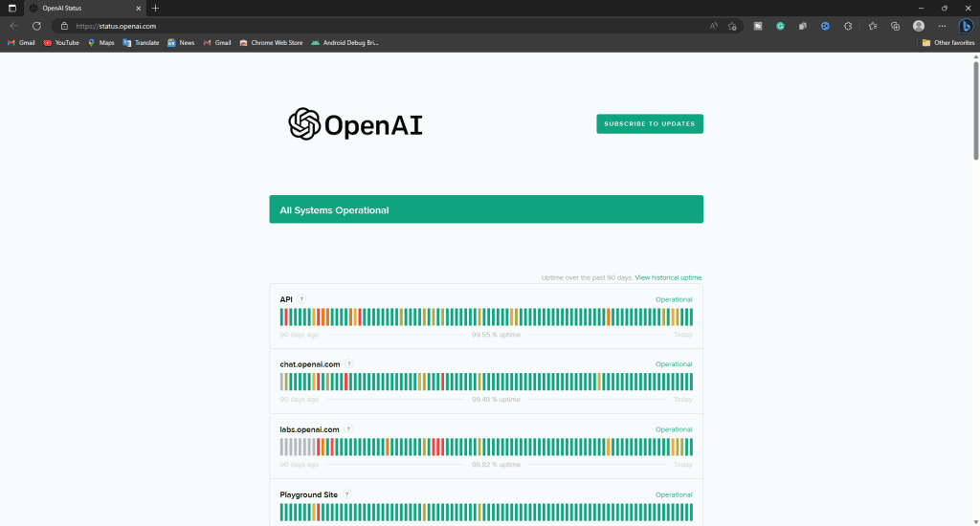Click the browser refresh button
Image resolution: width=980 pixels, height=526 pixels.
click(36, 26)
